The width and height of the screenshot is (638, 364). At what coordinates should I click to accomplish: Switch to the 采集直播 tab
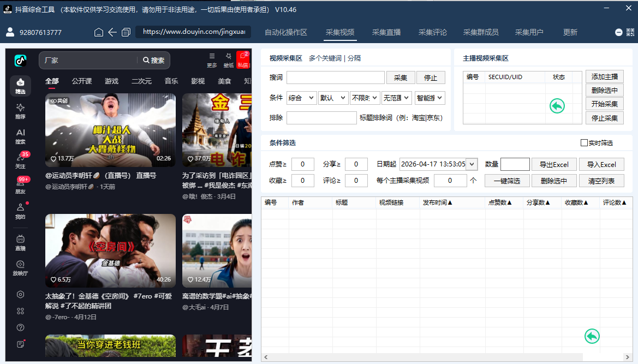tap(386, 32)
